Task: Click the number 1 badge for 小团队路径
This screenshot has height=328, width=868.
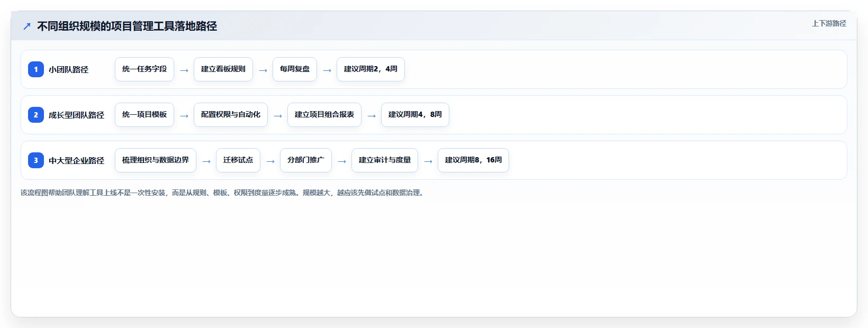Action: [36, 69]
